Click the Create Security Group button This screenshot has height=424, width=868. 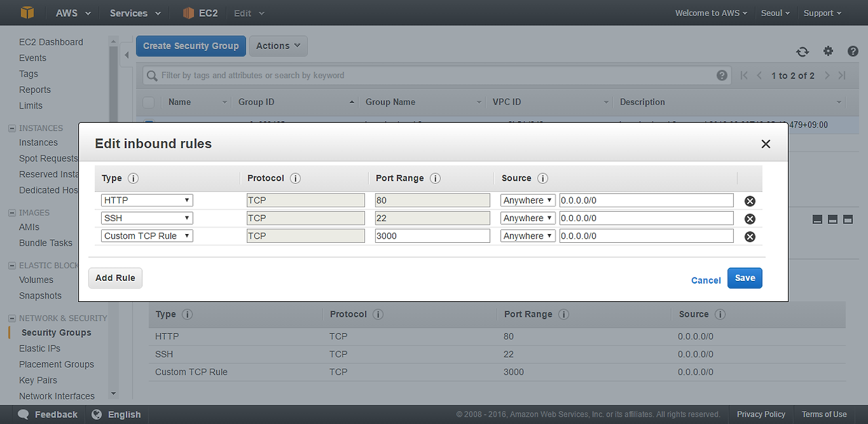191,46
